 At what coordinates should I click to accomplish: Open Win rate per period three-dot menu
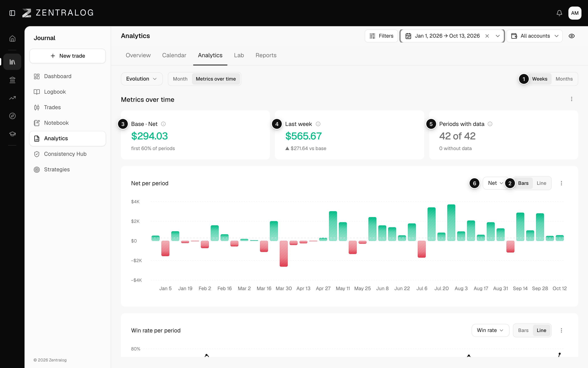pos(561,330)
